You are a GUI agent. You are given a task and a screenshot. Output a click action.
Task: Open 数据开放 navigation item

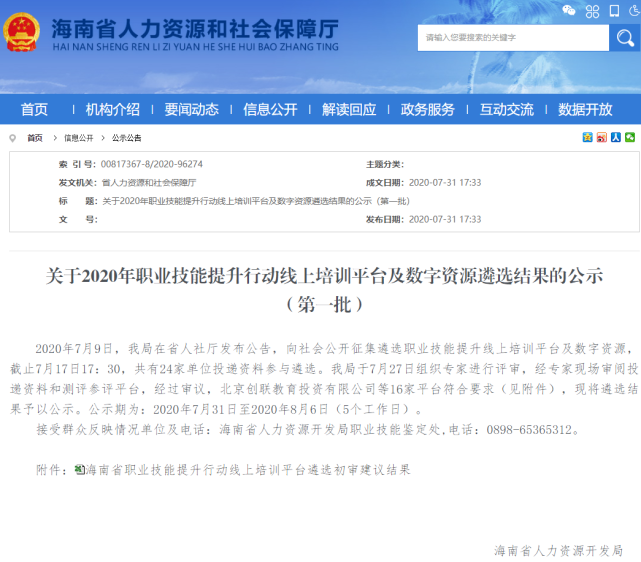[585, 110]
